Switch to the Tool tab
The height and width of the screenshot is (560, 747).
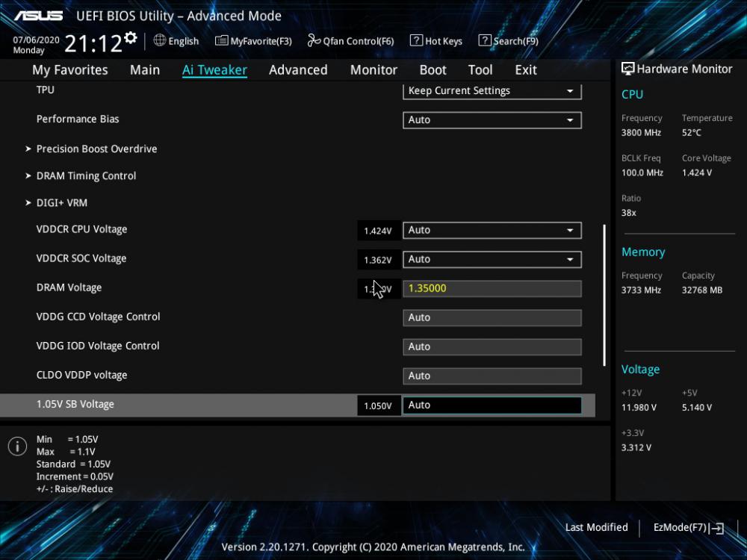click(480, 70)
